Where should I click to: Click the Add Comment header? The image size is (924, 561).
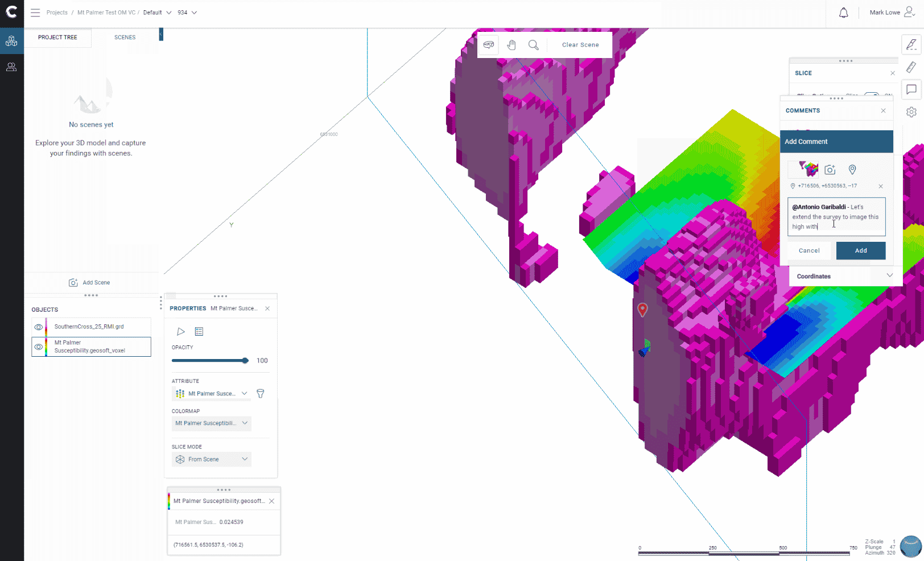(836, 142)
